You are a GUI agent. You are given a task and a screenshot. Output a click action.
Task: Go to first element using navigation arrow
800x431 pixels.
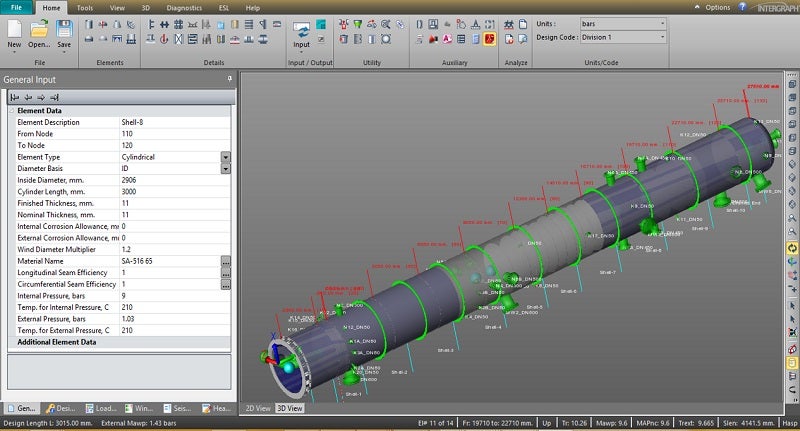(16, 97)
